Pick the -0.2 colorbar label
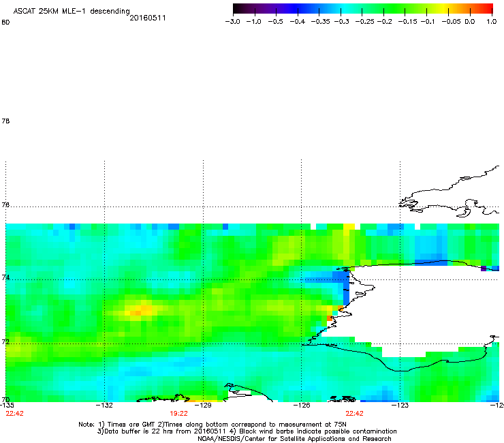This screenshot has height=443, width=504. [384, 22]
